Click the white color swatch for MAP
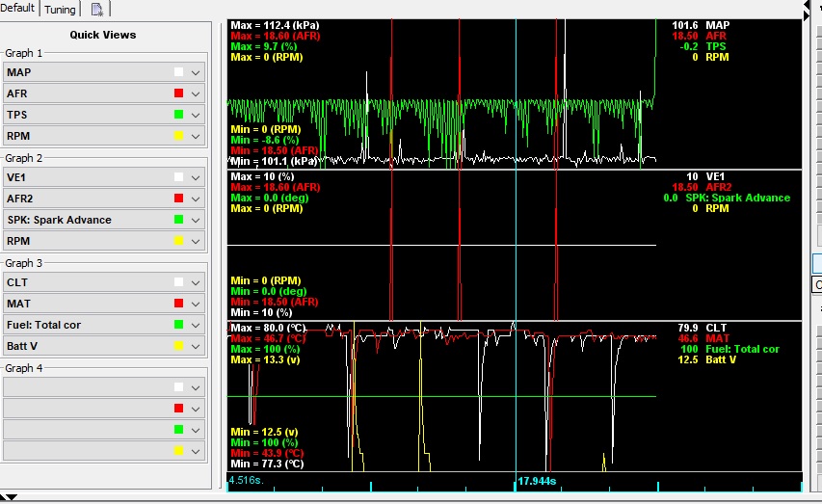The image size is (822, 504). click(178, 72)
